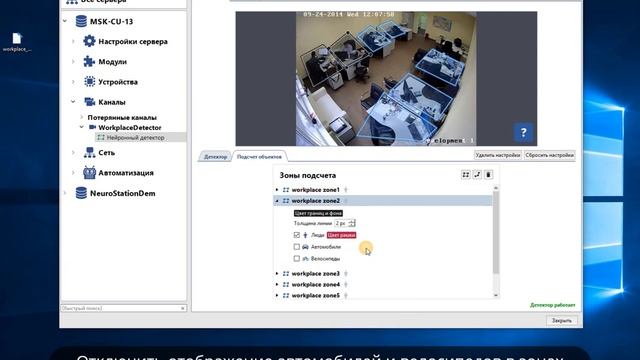Open the red Цвет рамки color swatch

click(x=341, y=235)
